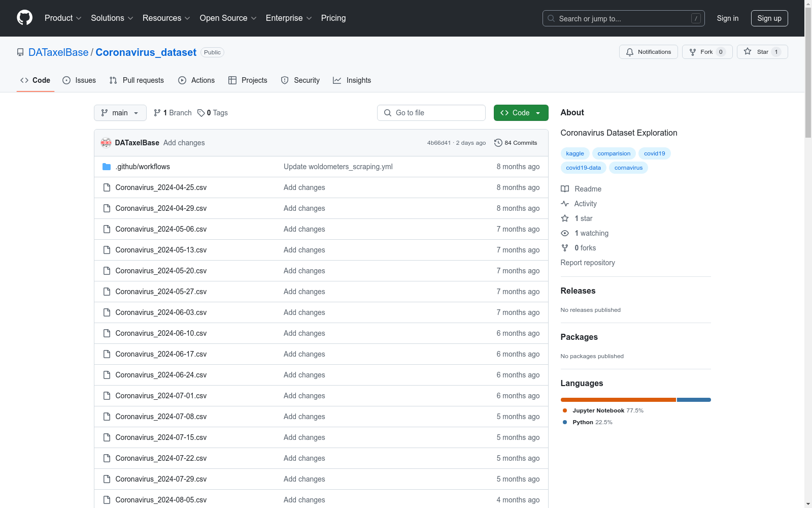Switch to the Pull requests tab
812x508 pixels.
[137, 80]
